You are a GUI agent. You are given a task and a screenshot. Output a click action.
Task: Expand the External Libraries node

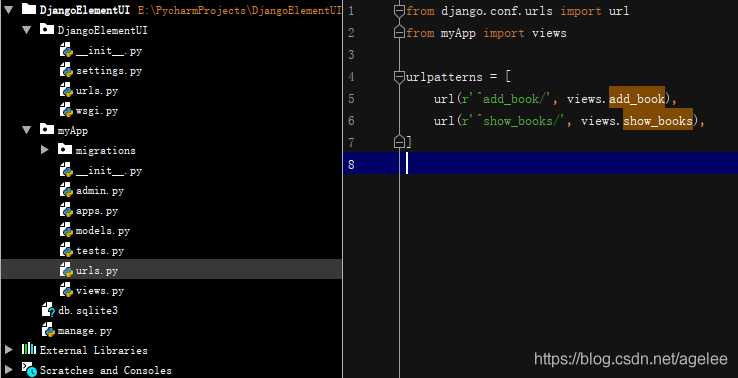[8, 350]
